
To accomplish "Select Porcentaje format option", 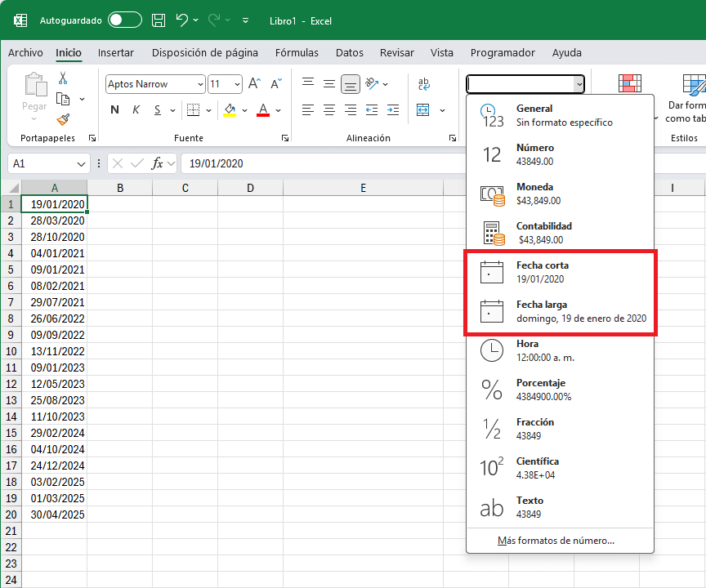I will [560, 390].
